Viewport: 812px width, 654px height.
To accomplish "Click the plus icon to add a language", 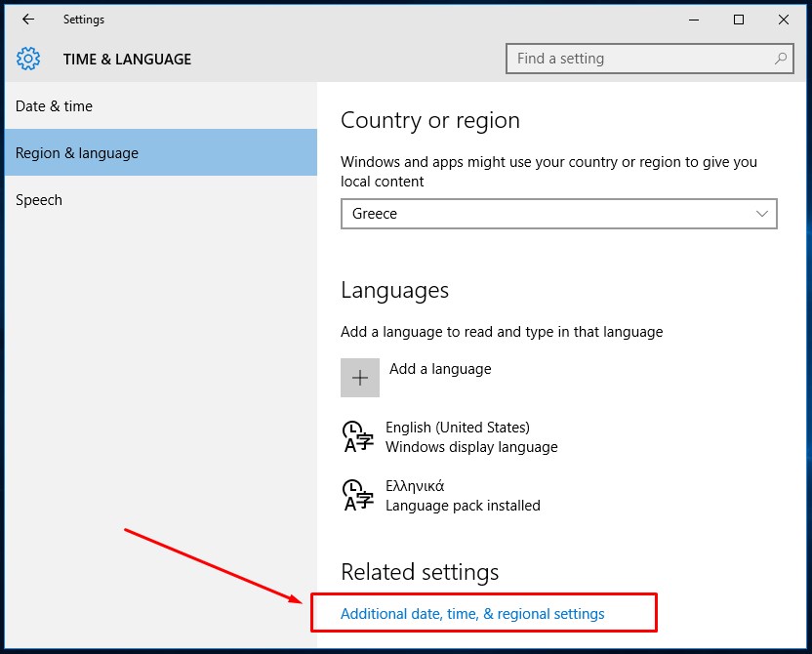I will coord(360,378).
